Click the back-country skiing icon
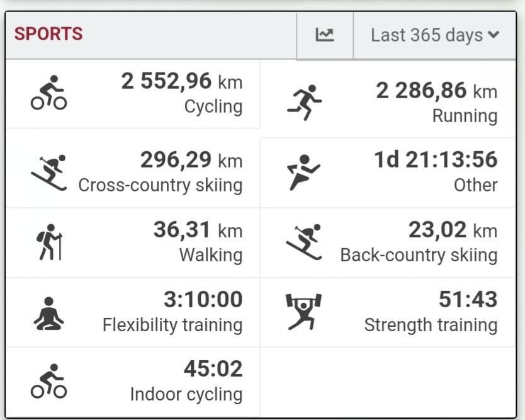 [x=303, y=242]
